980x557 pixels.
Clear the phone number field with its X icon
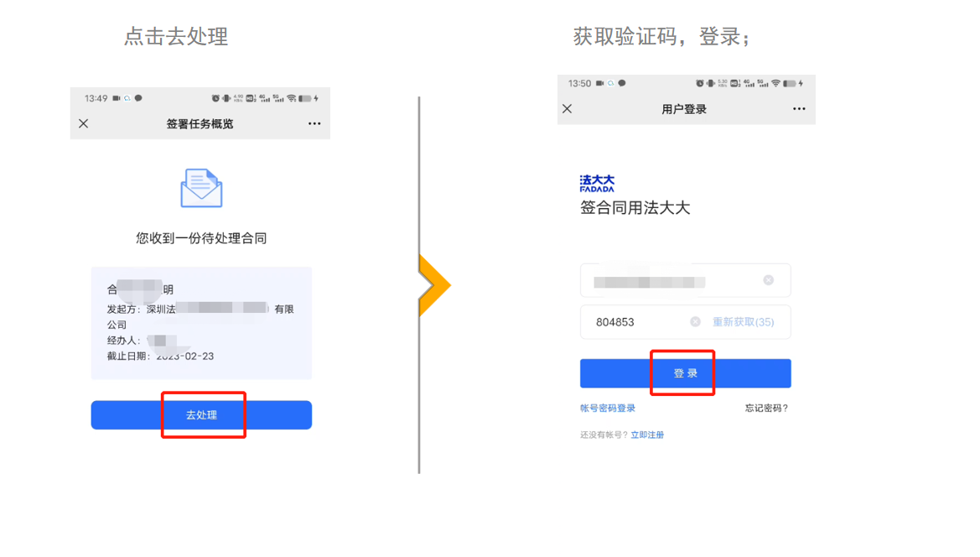(x=768, y=280)
